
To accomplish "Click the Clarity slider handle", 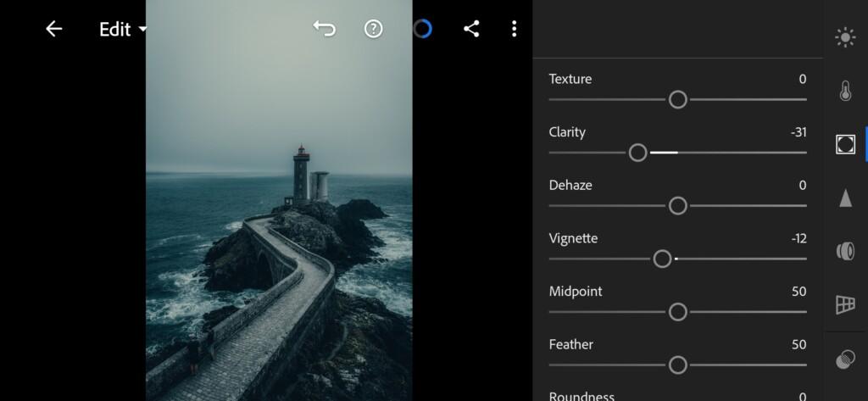I will pos(637,153).
